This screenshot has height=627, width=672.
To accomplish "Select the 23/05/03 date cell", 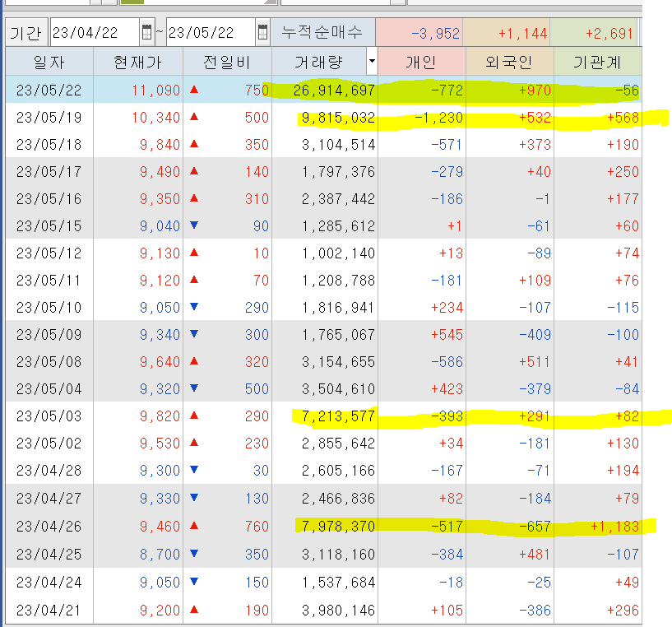I will 49,416.
